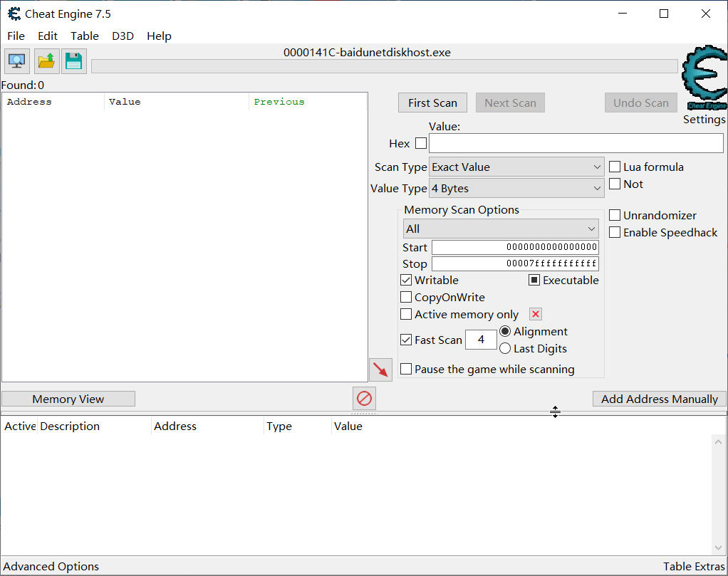Screen dimensions: 728x576
Task: Open Table Extras
Action: click(694, 566)
